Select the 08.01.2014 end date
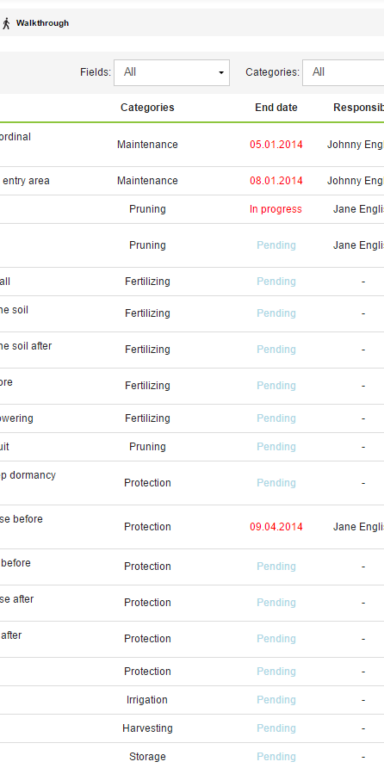The width and height of the screenshot is (384, 768). 276,181
